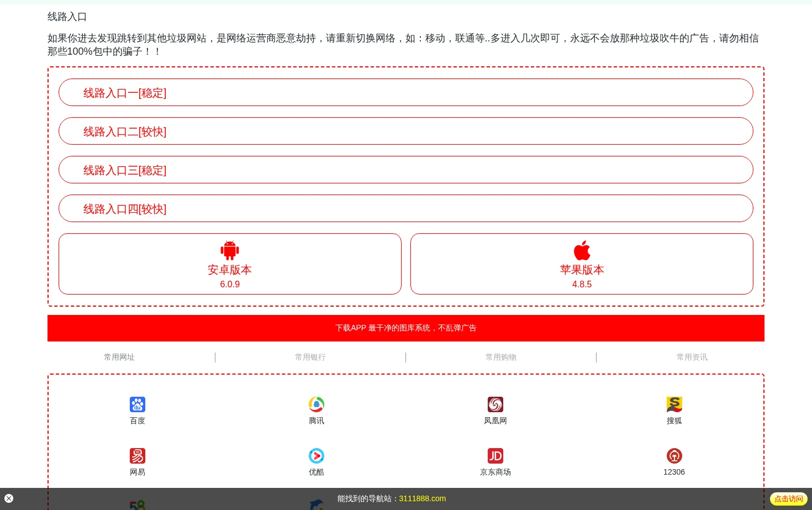Select the 苹果版本 download label
Image resolution: width=812 pixels, height=510 pixels.
click(x=582, y=270)
